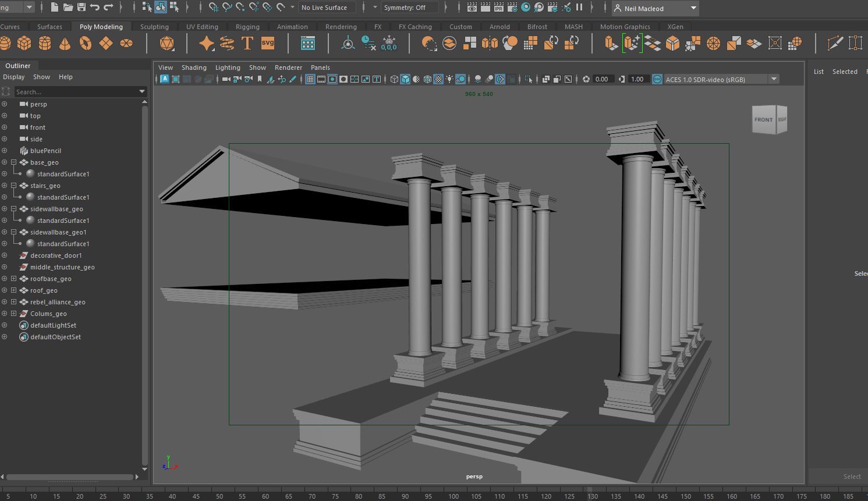Click the super shape star icon
This screenshot has width=868, height=501.
click(x=207, y=43)
